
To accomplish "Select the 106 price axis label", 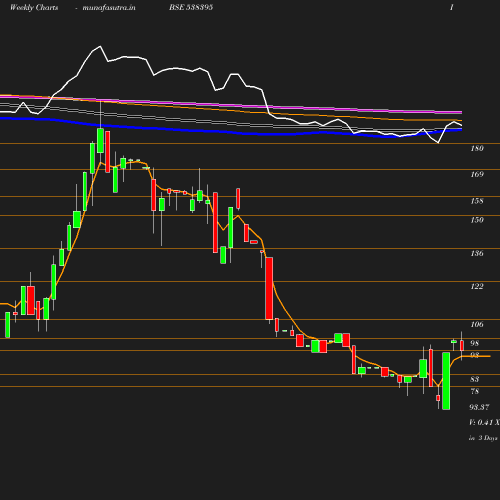I will pos(477,324).
